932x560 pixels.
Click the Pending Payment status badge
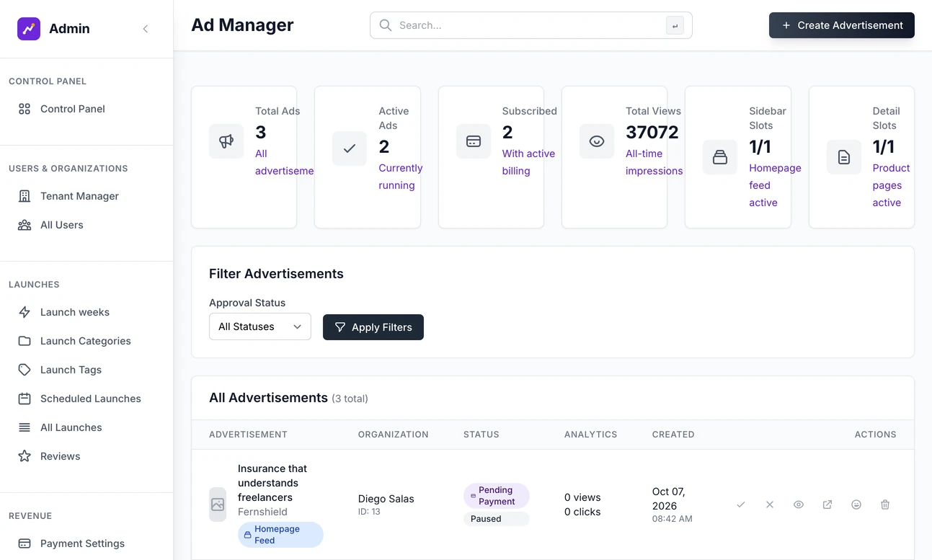pos(497,496)
